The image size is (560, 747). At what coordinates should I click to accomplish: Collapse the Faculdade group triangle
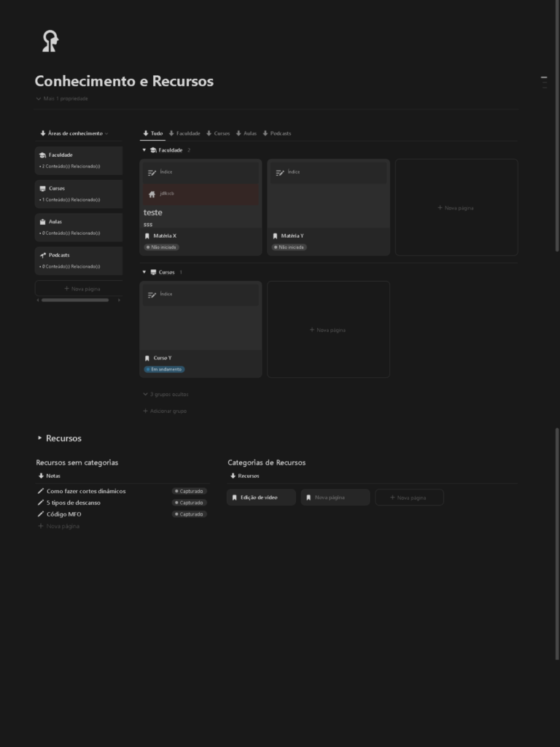click(144, 150)
